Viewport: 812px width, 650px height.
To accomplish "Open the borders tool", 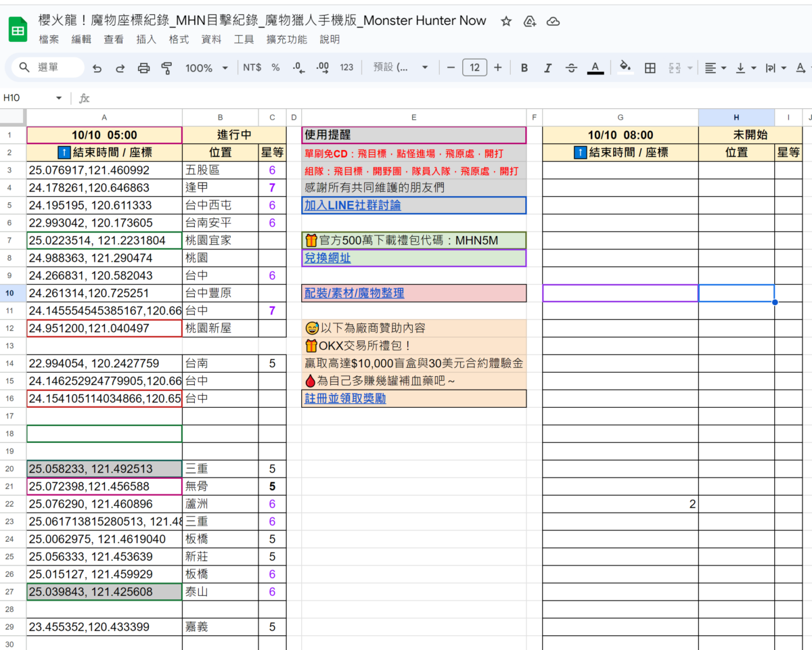I will coord(649,68).
